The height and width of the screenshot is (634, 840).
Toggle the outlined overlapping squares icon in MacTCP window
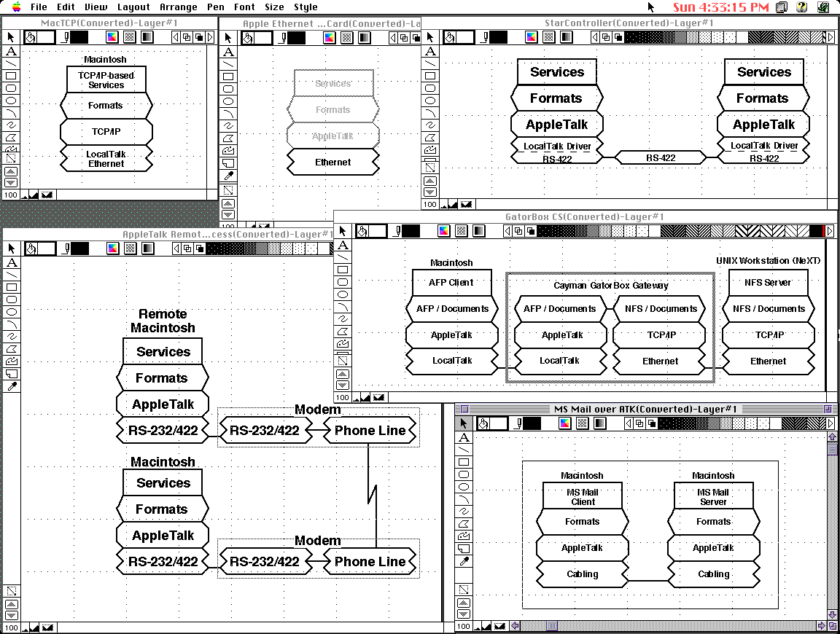pyautogui.click(x=187, y=37)
